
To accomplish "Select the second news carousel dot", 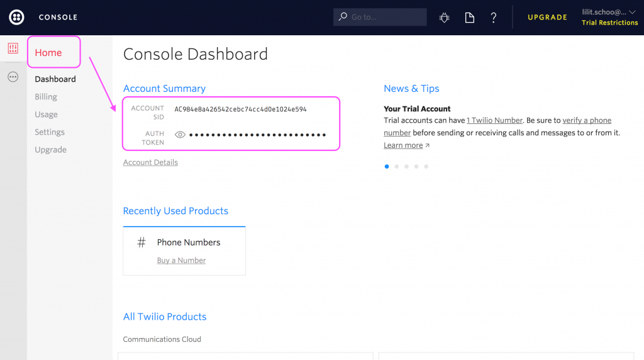I will tap(397, 166).
